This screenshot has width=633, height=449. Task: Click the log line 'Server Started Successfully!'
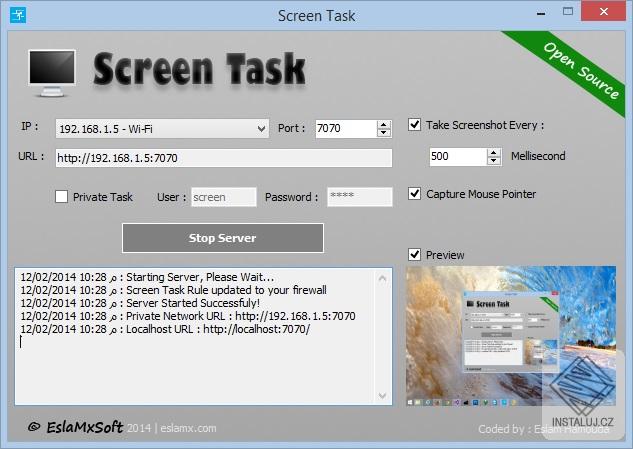pyautogui.click(x=140, y=303)
